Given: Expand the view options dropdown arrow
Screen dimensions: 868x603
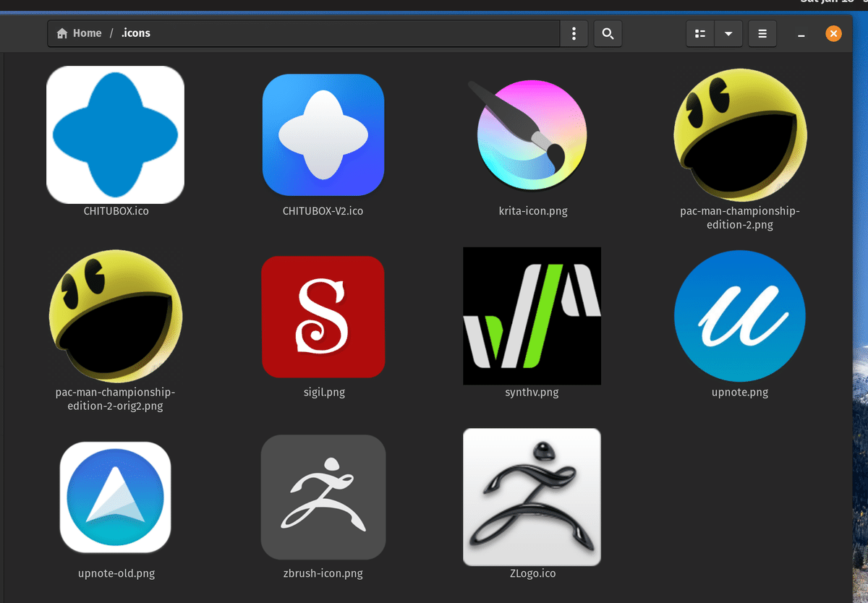Looking at the screenshot, I should (x=728, y=33).
